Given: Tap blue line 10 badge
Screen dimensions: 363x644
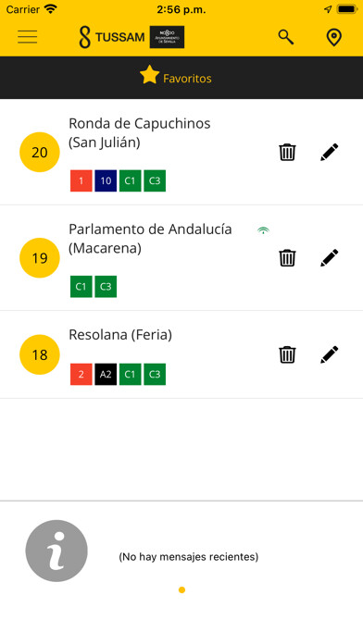Looking at the screenshot, I should [x=106, y=180].
